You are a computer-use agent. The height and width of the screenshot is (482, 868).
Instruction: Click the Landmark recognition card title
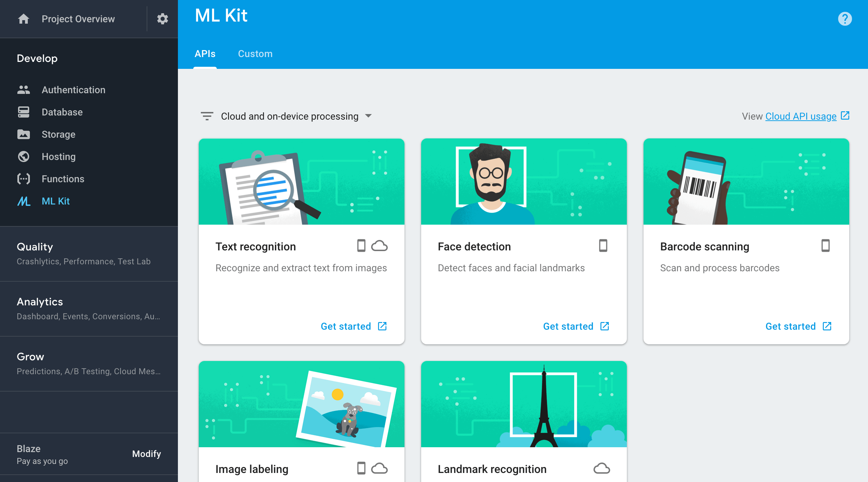tap(492, 469)
